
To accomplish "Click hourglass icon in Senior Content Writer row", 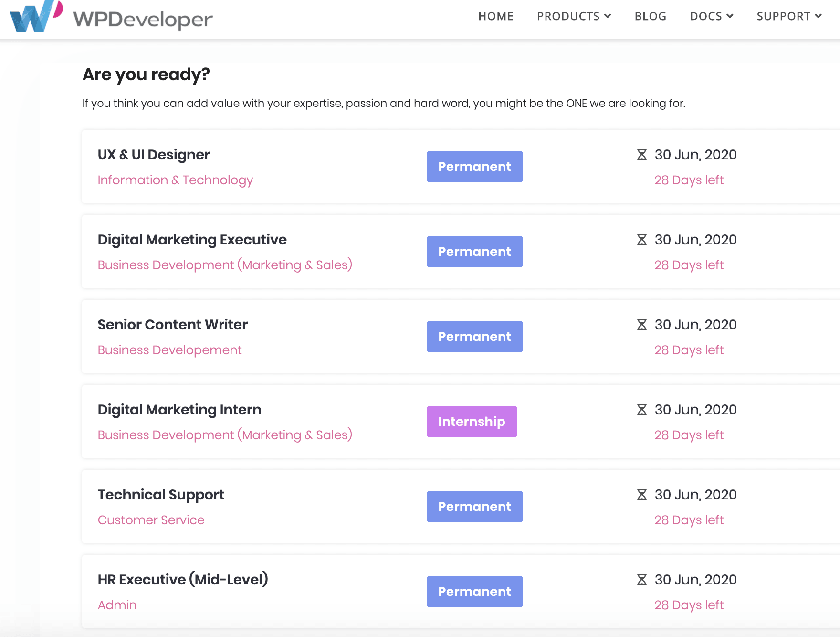I will pos(642,325).
